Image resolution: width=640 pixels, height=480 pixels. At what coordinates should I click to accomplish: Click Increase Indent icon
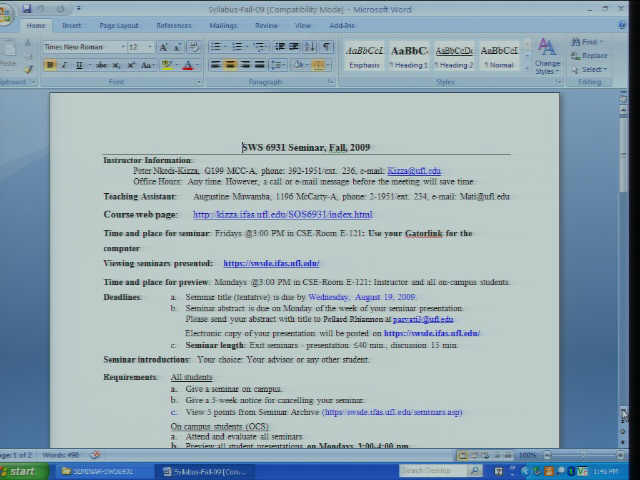point(294,46)
